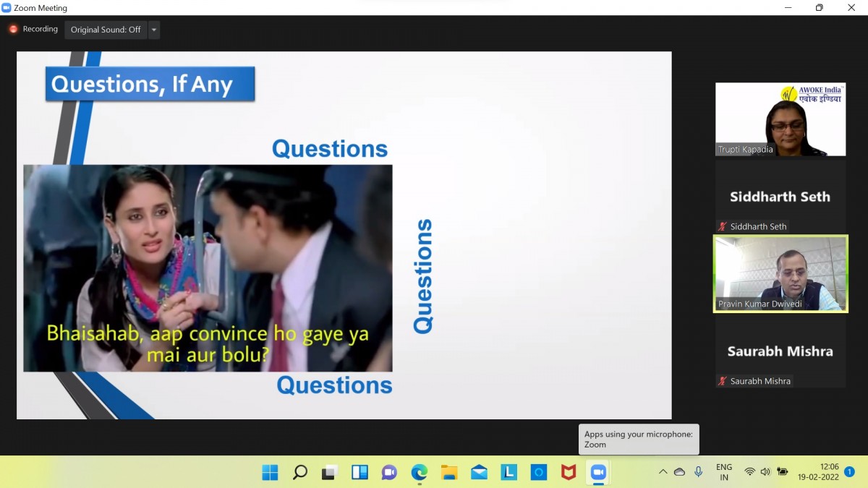The width and height of the screenshot is (868, 488).
Task: Select Saurabh Mishra's participant tile
Action: [x=780, y=351]
